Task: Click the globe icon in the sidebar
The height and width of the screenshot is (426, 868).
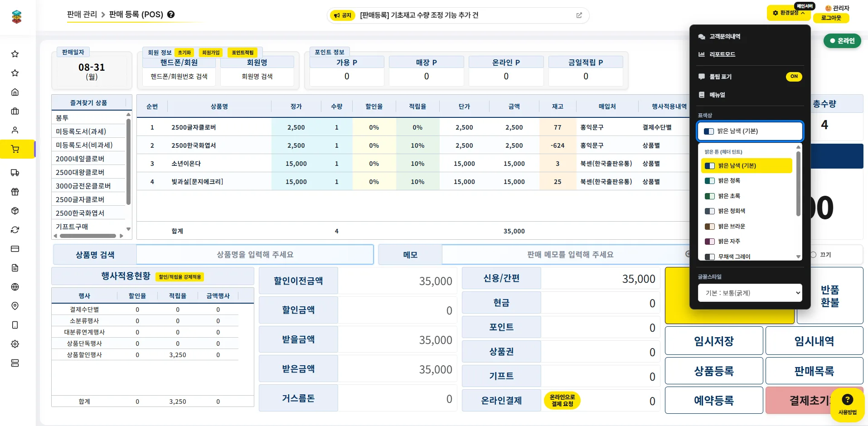Action: tap(15, 287)
